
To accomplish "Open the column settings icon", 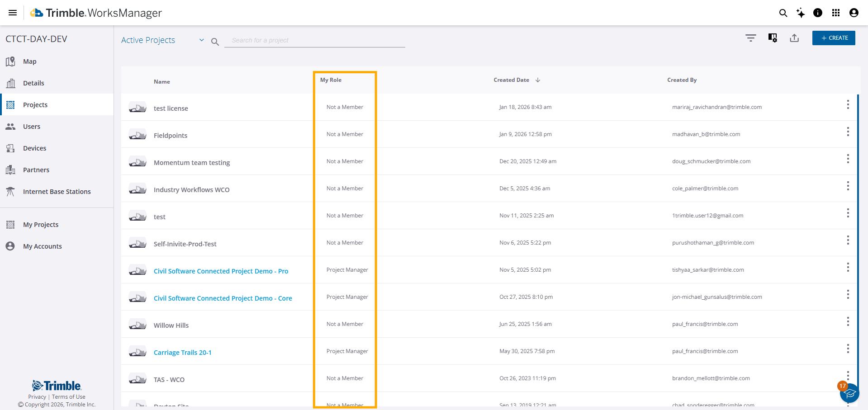I will tap(773, 38).
